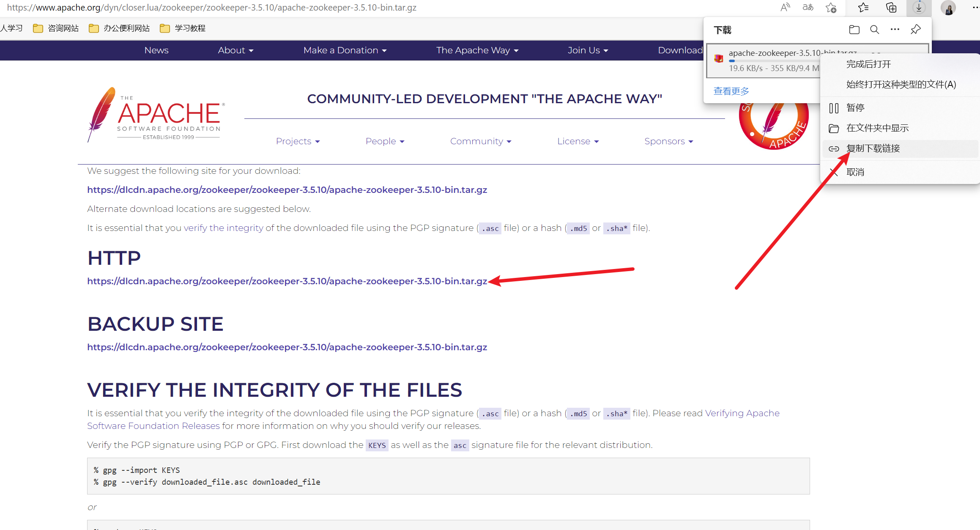980x530 pixels.
Task: Click the BACKUP SITE download link
Action: (287, 347)
